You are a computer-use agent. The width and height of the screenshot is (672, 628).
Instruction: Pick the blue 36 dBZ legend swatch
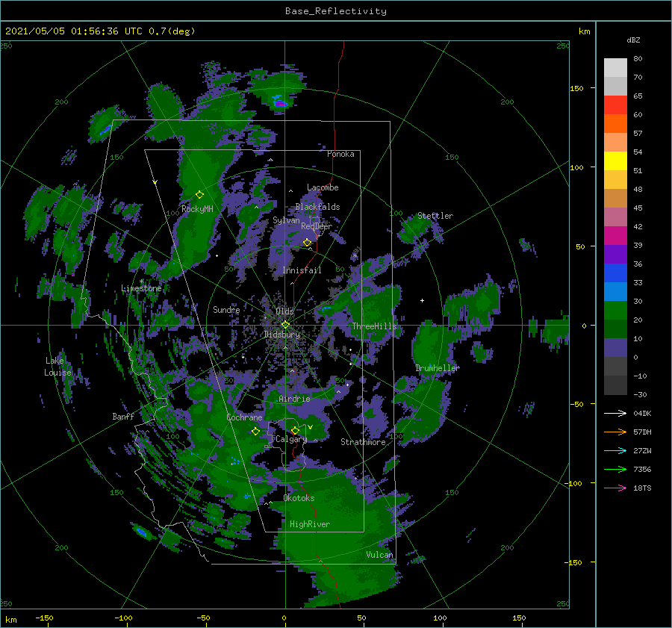pyautogui.click(x=615, y=273)
